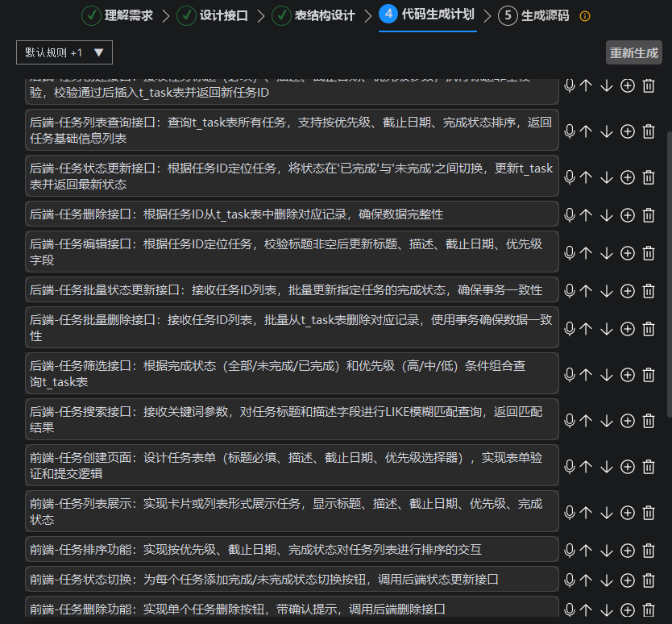Add item below 前端-任务创建页面 row

(x=628, y=466)
